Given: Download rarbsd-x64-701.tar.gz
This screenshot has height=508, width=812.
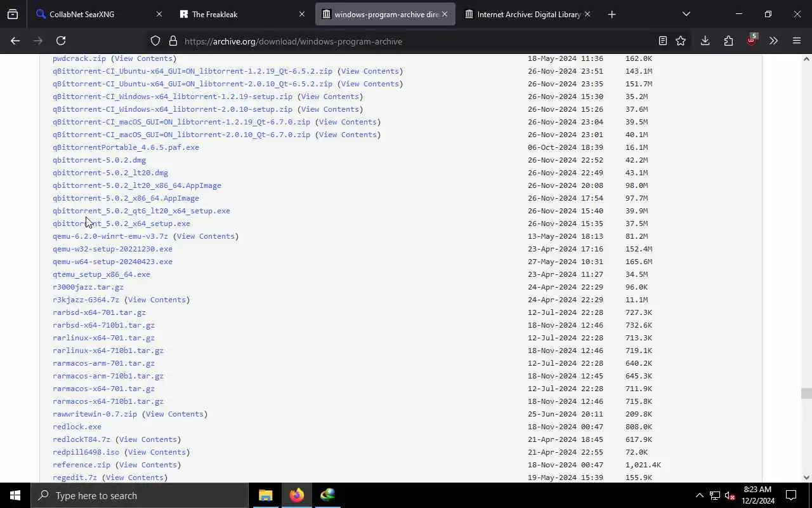Looking at the screenshot, I should (99, 312).
